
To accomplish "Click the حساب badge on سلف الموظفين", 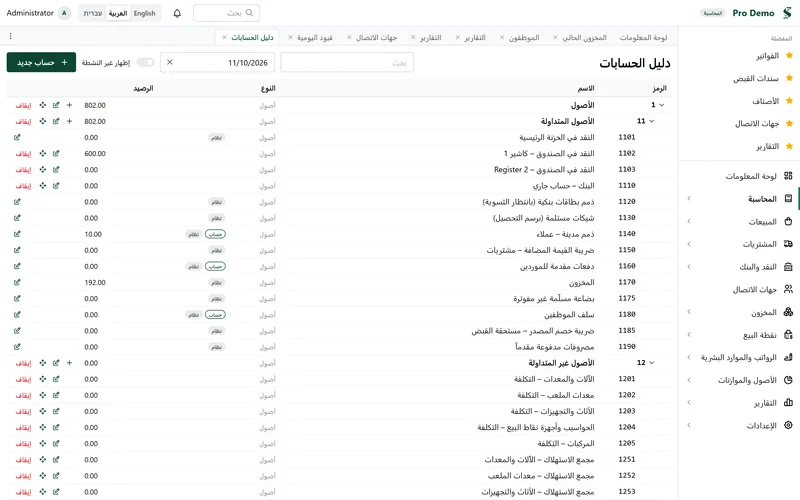I will (x=215, y=315).
